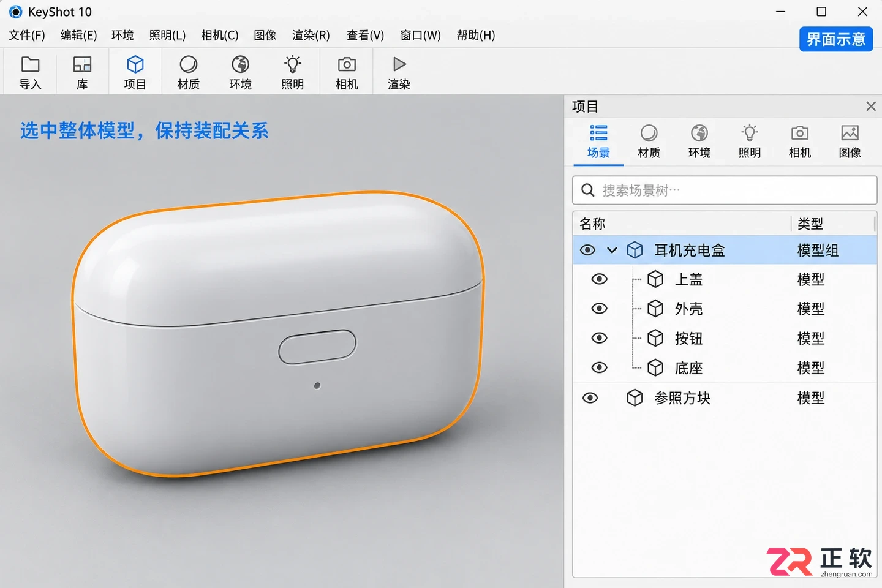Screen dimensions: 882x588
Task: Open the 照明(L) menu
Action: (x=167, y=35)
